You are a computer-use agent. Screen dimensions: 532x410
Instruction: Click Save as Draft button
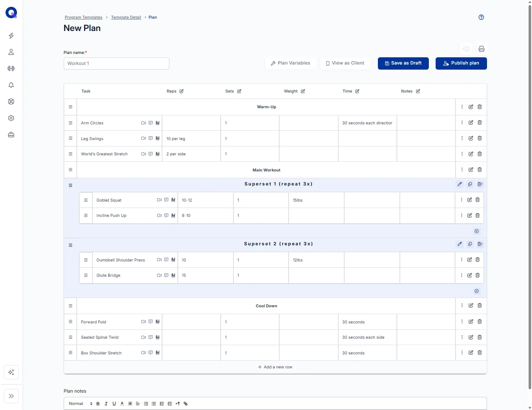[403, 63]
